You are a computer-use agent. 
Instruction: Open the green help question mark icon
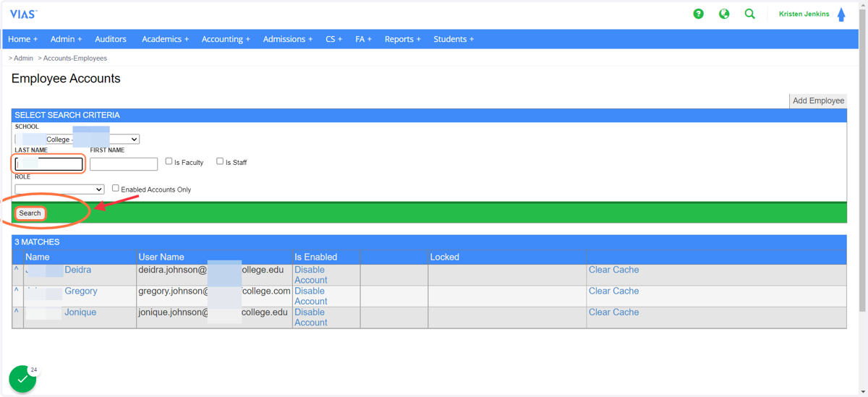coord(698,14)
